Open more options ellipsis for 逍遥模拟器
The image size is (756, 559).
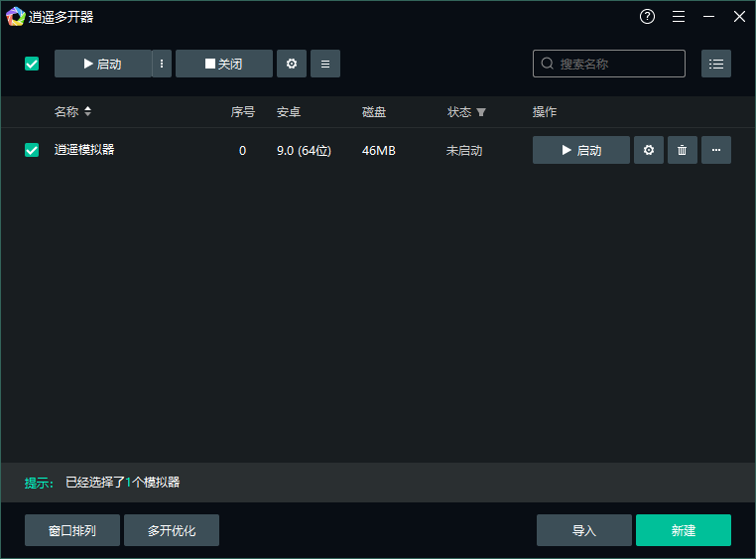(x=716, y=150)
